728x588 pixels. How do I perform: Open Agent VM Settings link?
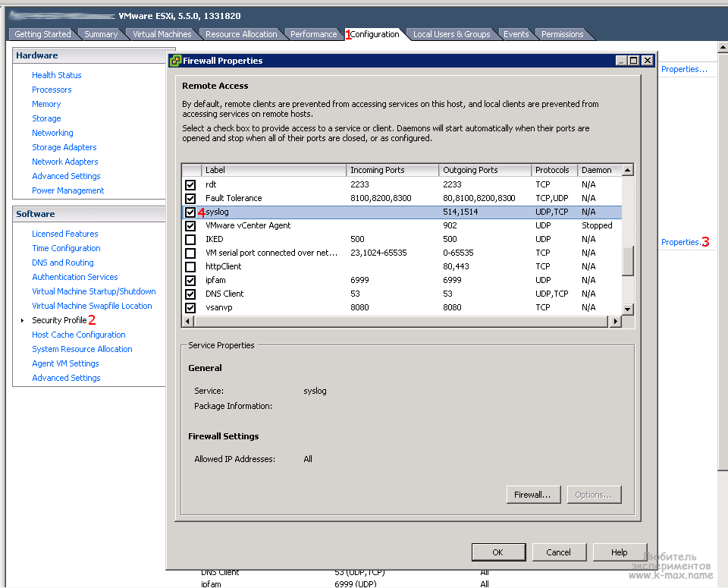click(65, 363)
